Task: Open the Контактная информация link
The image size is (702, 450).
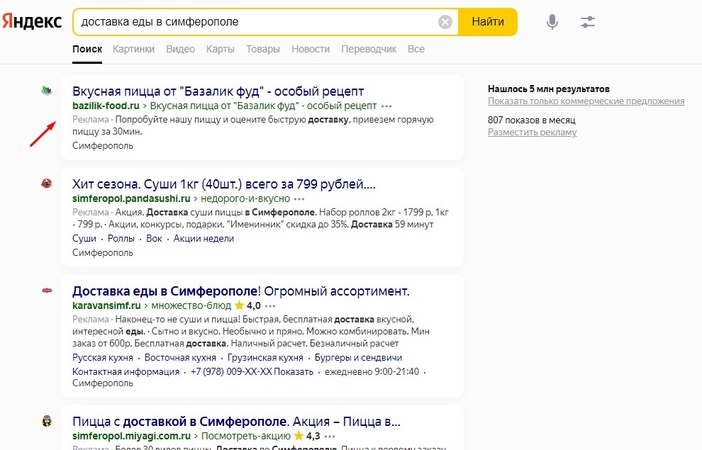Action: pos(126,372)
